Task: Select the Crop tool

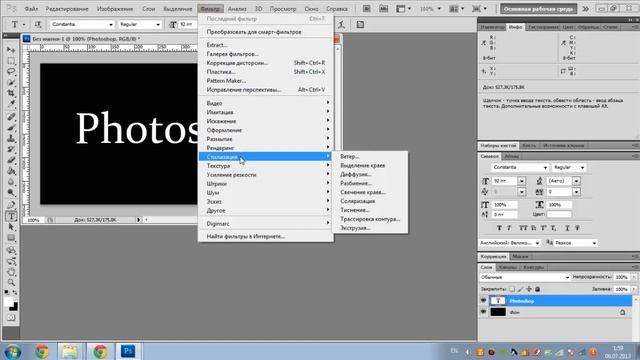Action: pos(11,93)
